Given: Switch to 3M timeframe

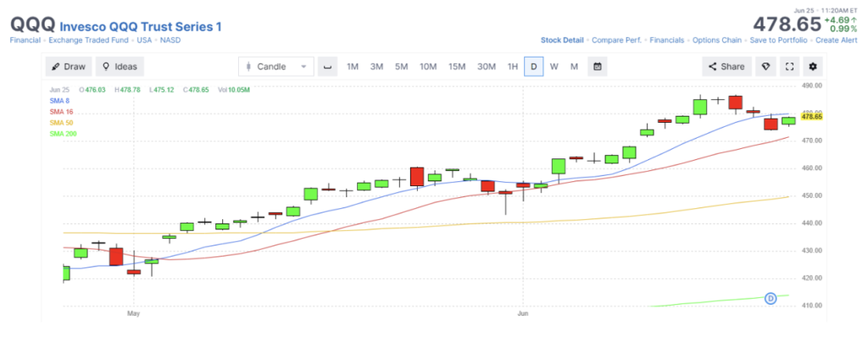Looking at the screenshot, I should pyautogui.click(x=376, y=66).
